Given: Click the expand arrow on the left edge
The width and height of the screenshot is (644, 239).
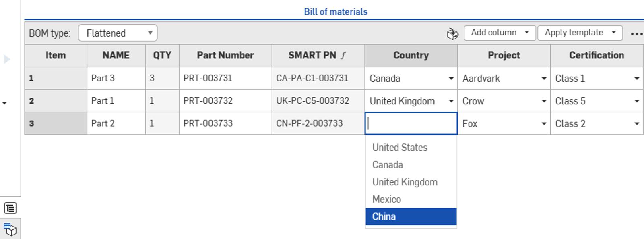Looking at the screenshot, I should point(6,59).
